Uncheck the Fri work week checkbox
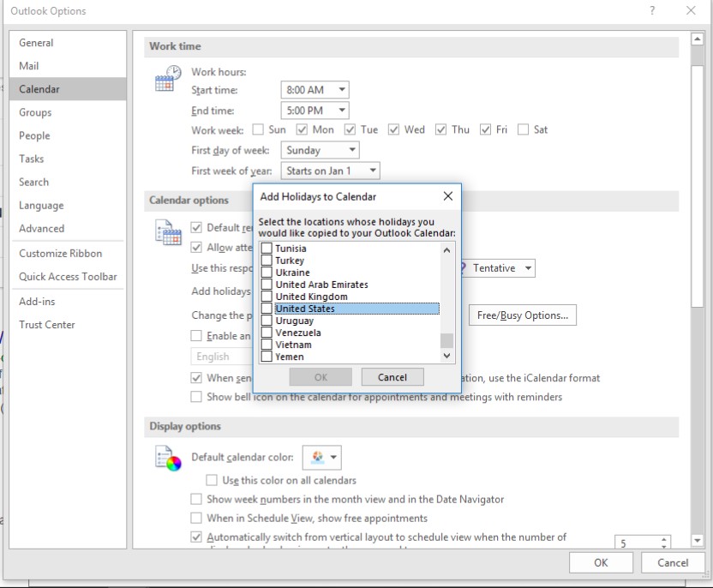 486,129
